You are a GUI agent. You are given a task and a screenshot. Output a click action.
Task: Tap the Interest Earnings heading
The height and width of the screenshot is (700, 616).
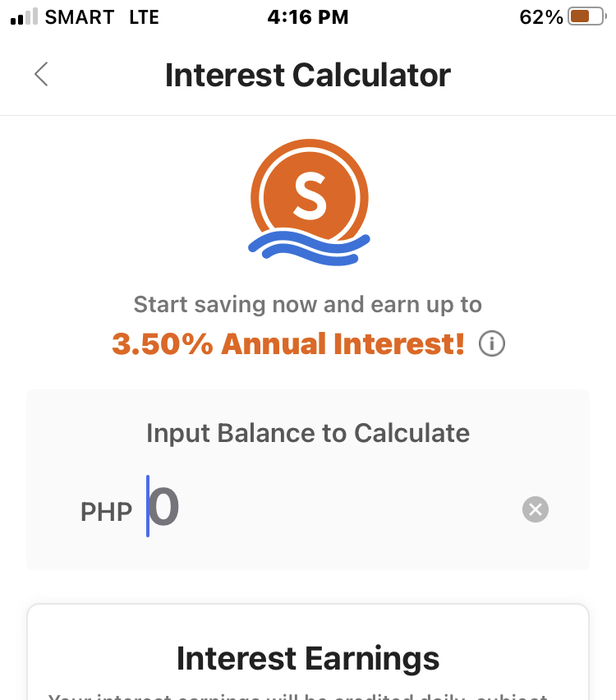point(308,658)
